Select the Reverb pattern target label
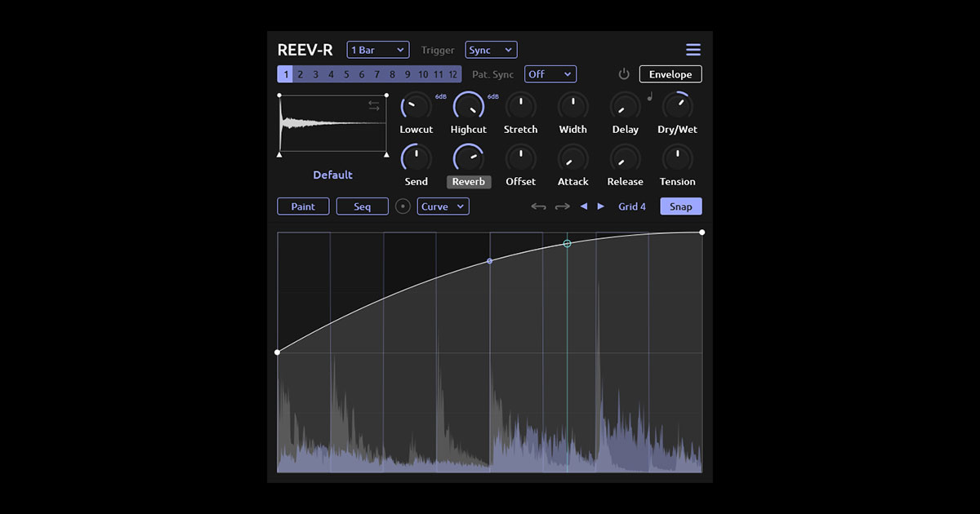 [469, 182]
